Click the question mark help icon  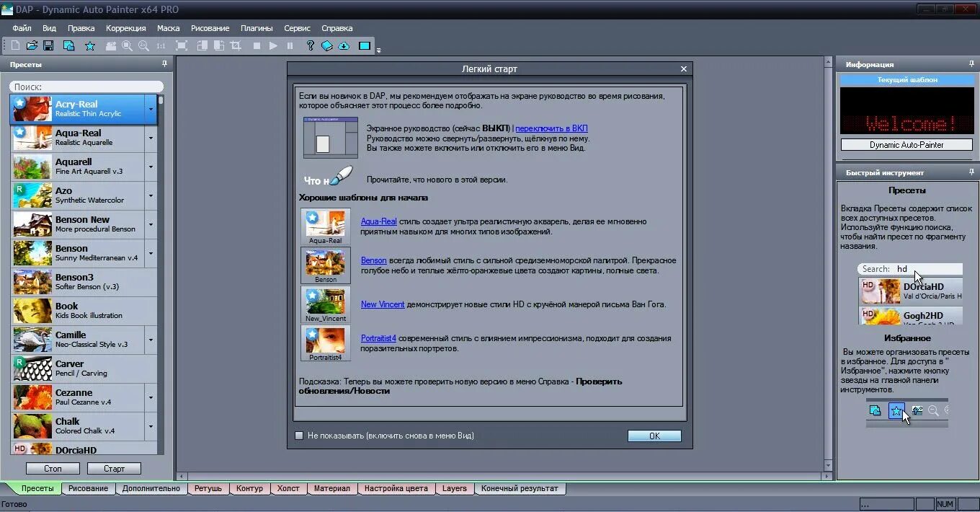[311, 45]
